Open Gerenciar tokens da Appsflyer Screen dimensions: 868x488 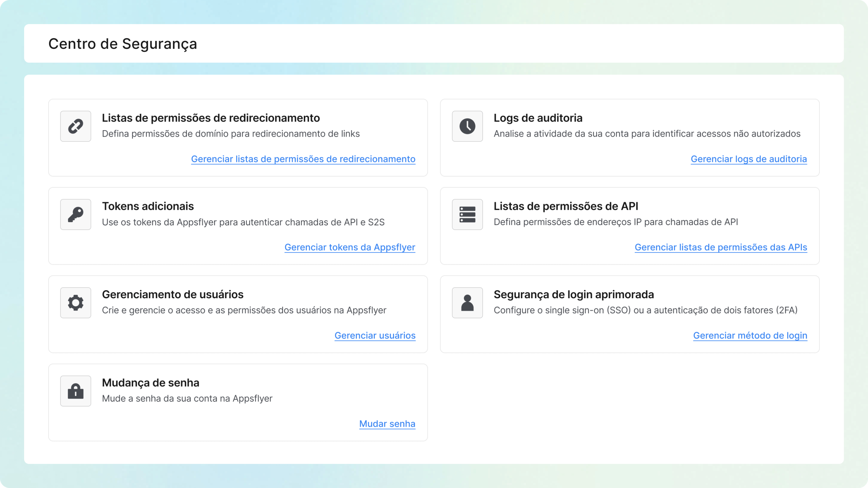[350, 247]
